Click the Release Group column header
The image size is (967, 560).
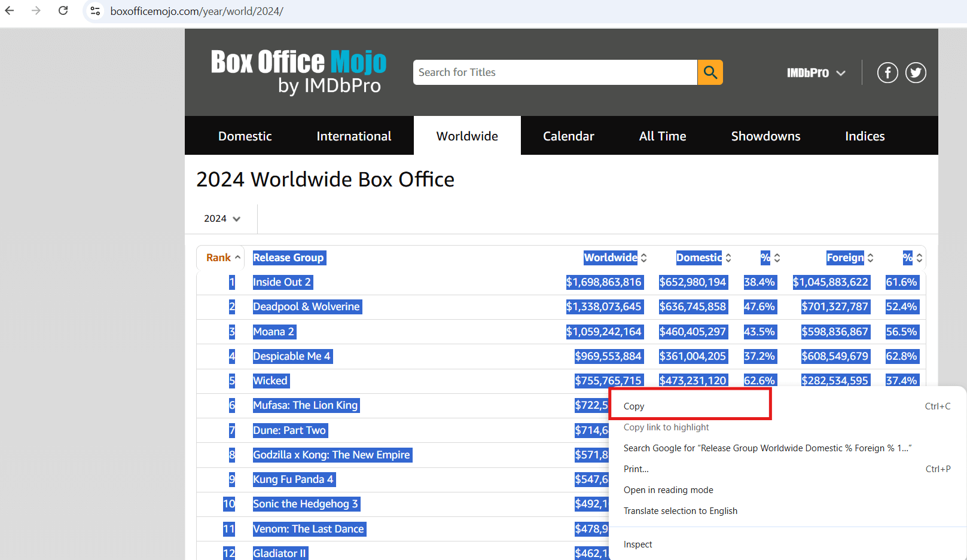[289, 258]
